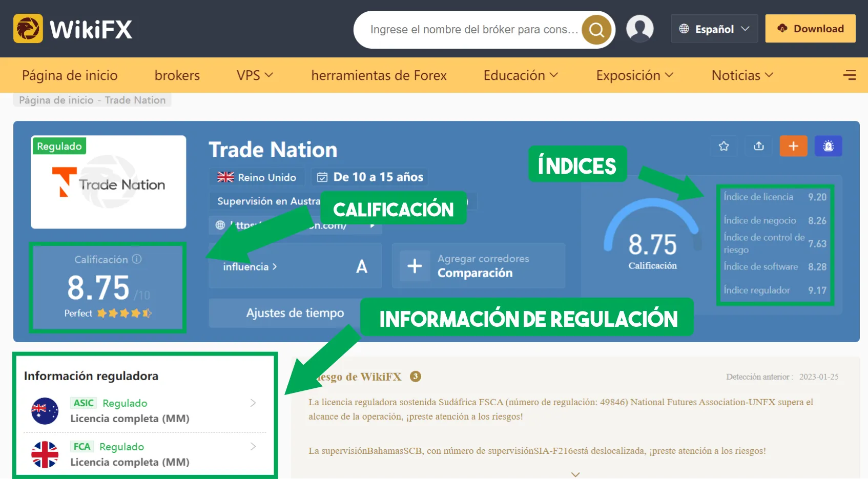
Task: Click the Perfect star rating
Action: [108, 313]
